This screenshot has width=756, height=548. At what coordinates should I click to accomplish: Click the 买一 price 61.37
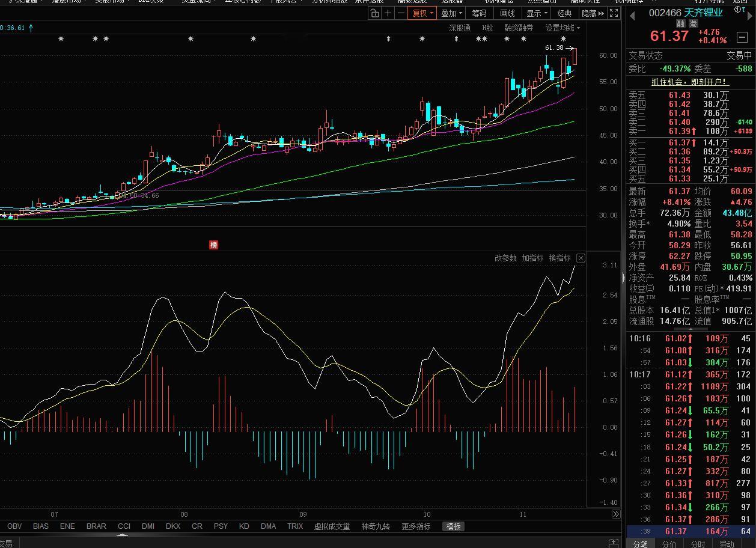(x=679, y=142)
